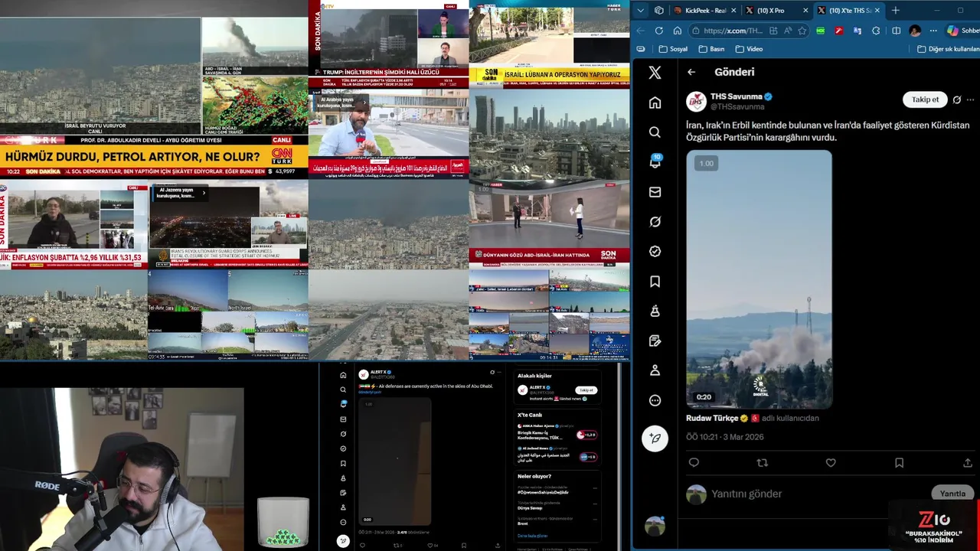Open browser settings three-dots menu

(933, 31)
